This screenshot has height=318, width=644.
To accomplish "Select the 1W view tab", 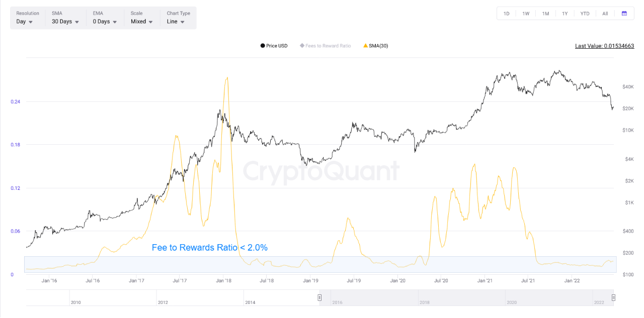I will click(525, 14).
